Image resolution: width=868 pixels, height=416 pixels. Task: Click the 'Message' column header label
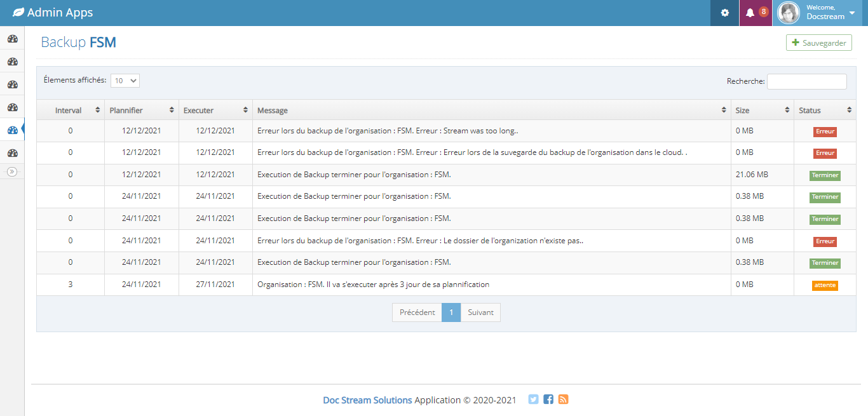pos(273,111)
